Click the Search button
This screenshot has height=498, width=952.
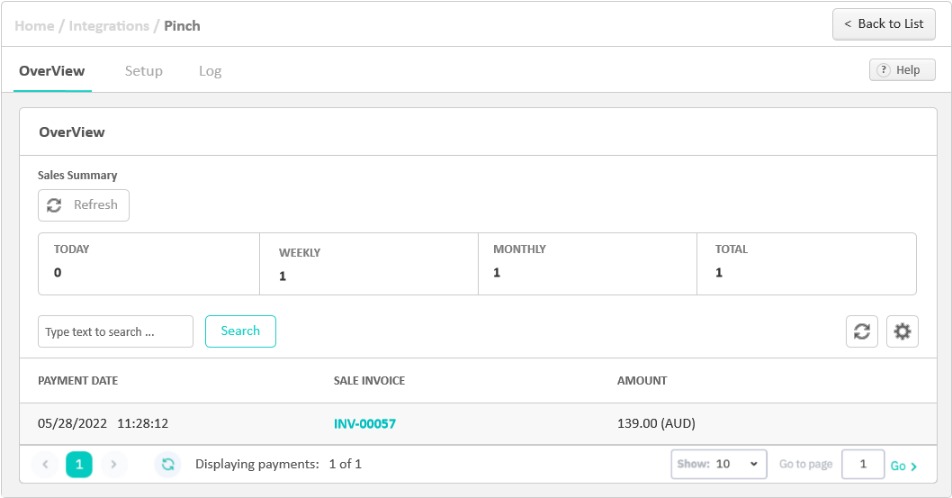coord(240,331)
